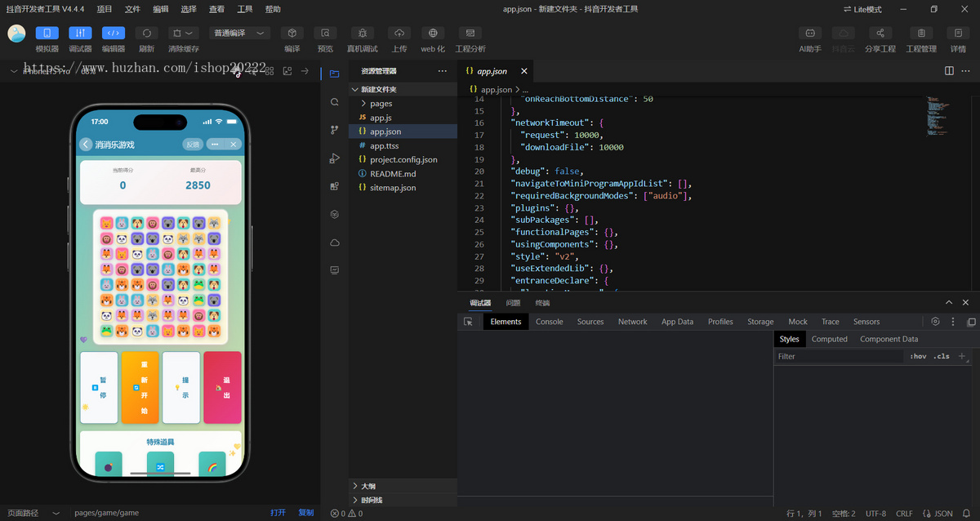
Task: Open the 帮助 menu
Action: pyautogui.click(x=273, y=9)
